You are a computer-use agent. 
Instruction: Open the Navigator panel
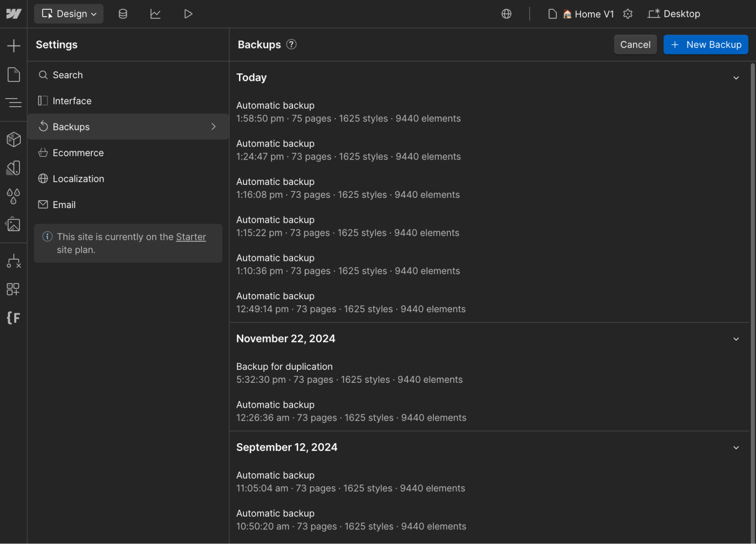point(13,102)
